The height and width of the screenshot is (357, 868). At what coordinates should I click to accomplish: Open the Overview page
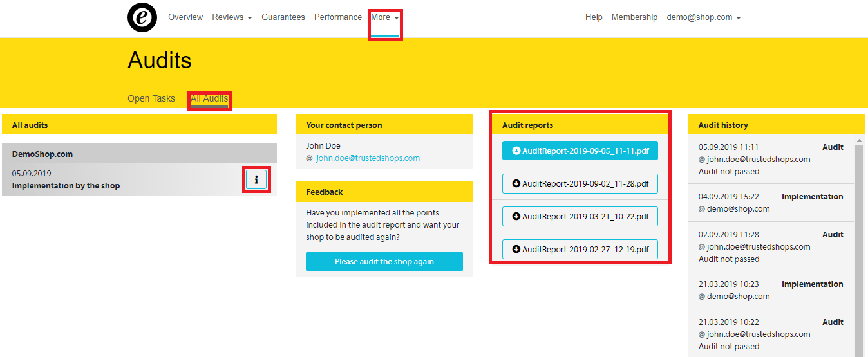tap(185, 17)
